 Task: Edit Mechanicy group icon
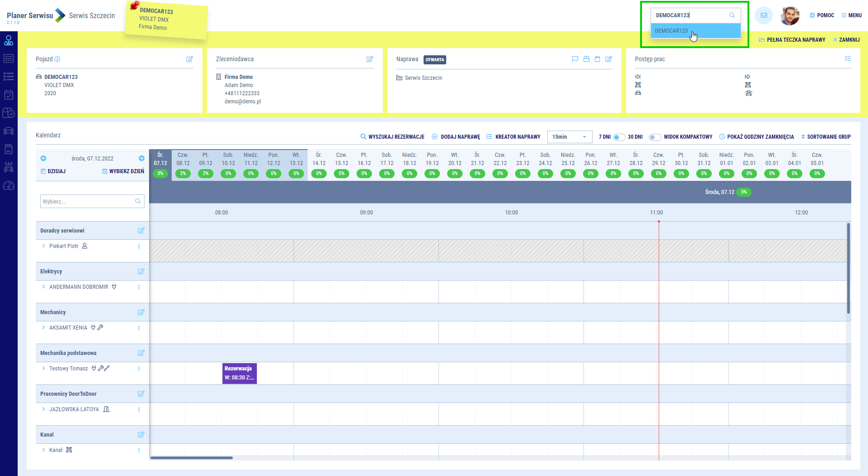[x=141, y=312]
